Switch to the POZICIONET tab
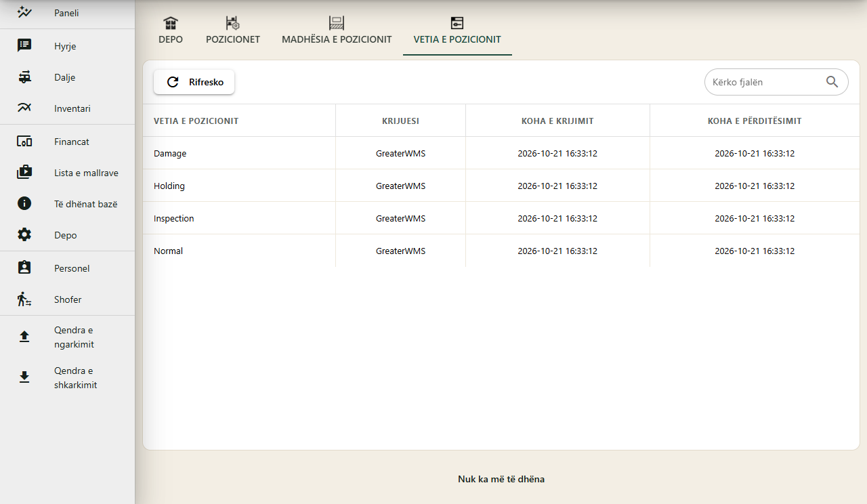This screenshot has width=867, height=504. click(x=233, y=33)
